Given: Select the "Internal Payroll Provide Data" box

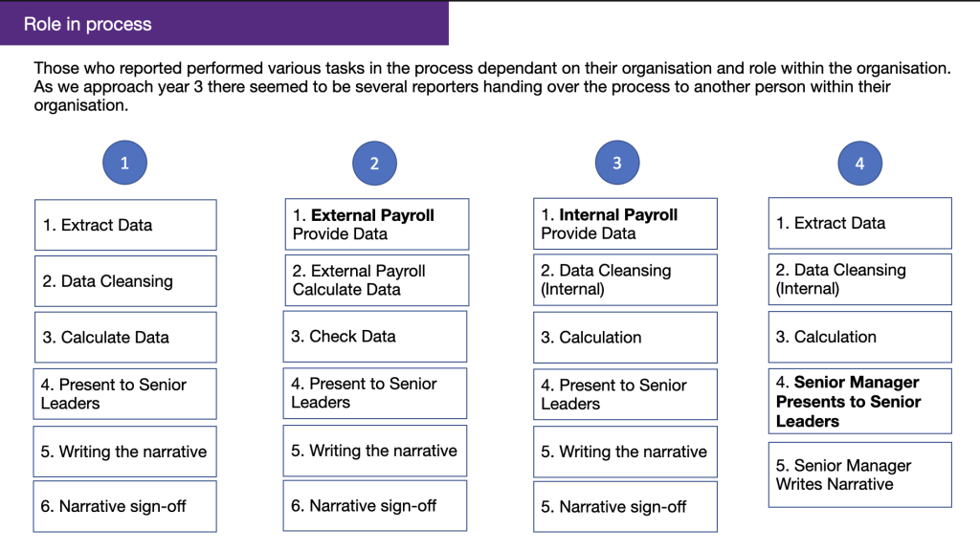Looking at the screenshot, I should pos(625,225).
